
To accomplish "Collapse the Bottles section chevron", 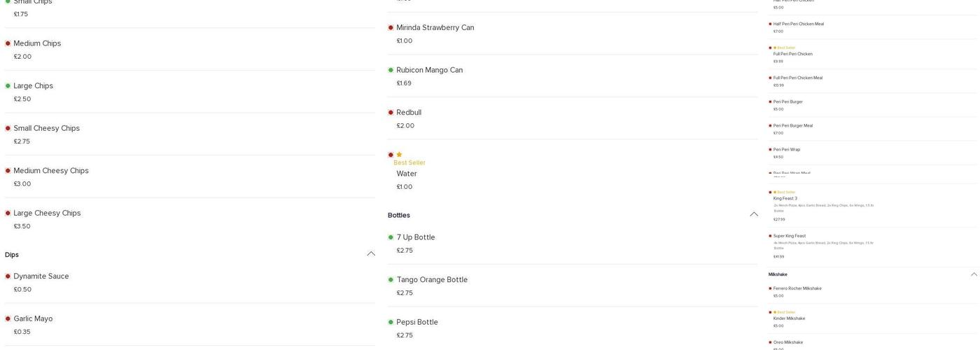I will [754, 214].
